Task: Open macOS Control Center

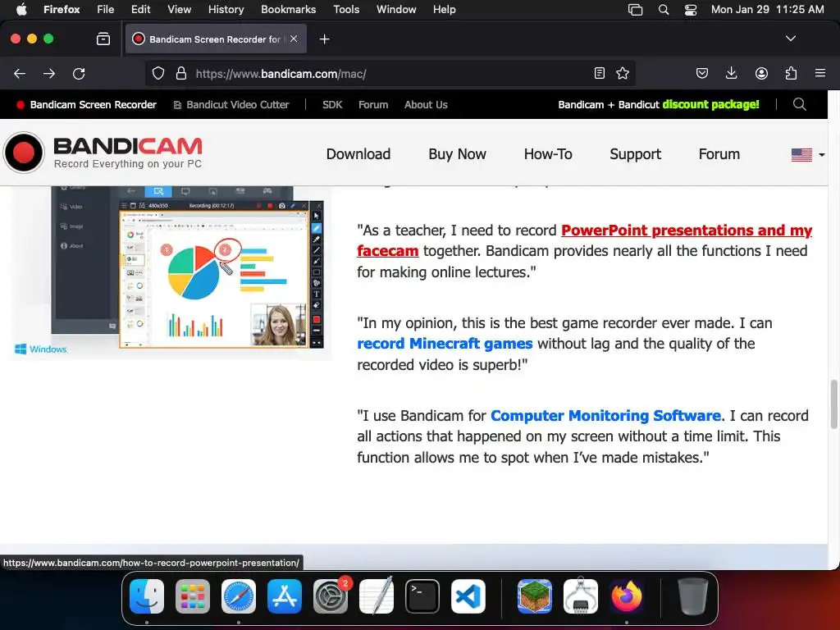Action: pyautogui.click(x=691, y=10)
